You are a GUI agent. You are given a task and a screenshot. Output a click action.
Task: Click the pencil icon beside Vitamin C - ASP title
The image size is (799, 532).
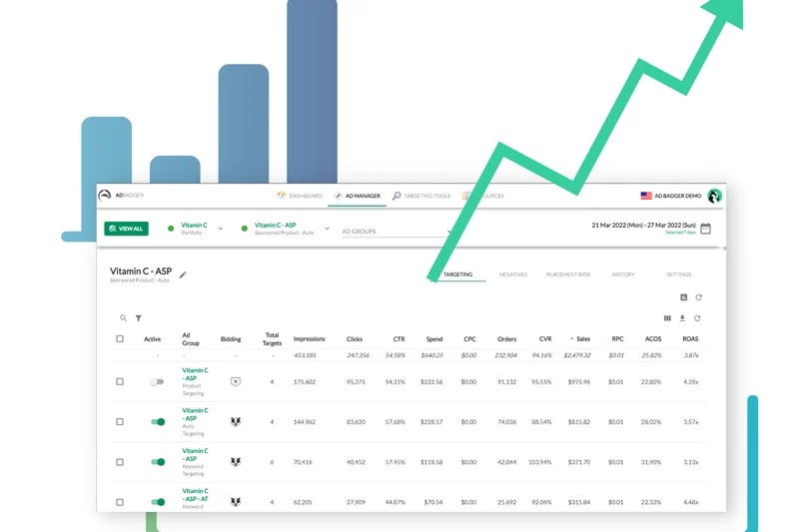[183, 274]
